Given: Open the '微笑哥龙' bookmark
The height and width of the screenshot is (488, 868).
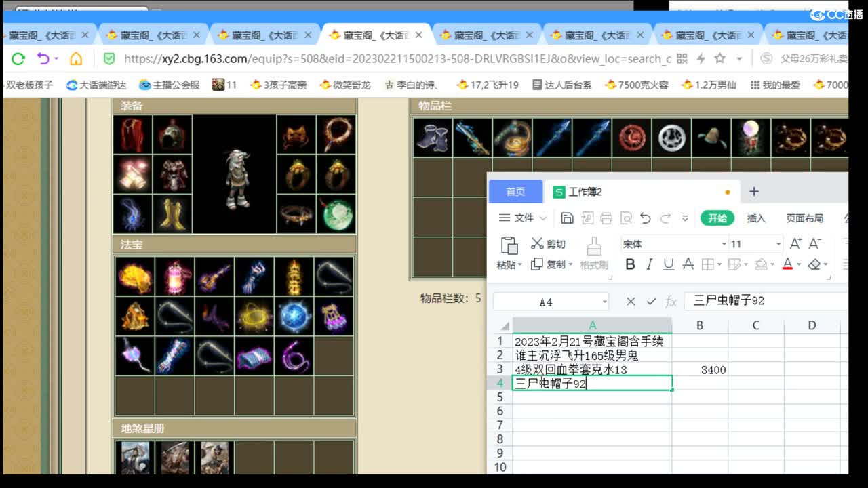Looking at the screenshot, I should [x=344, y=85].
